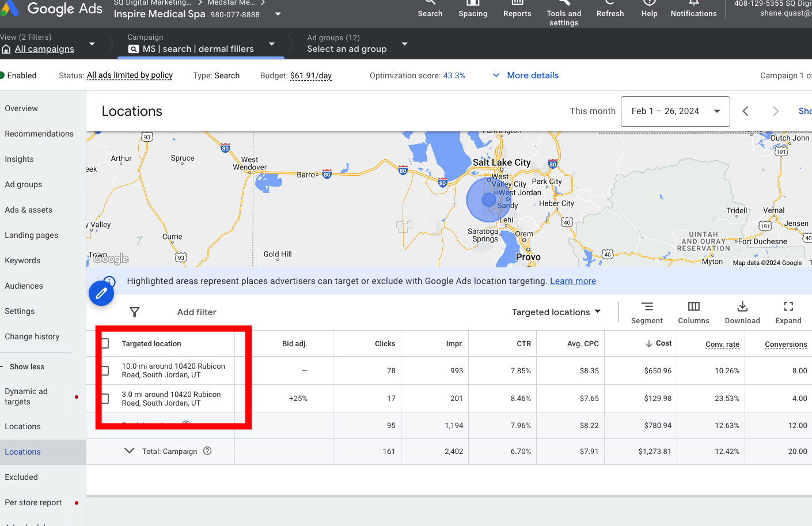Image resolution: width=812 pixels, height=526 pixels.
Task: Open the Feb 1 – 26, 2024 date dropdown
Action: pyautogui.click(x=676, y=111)
